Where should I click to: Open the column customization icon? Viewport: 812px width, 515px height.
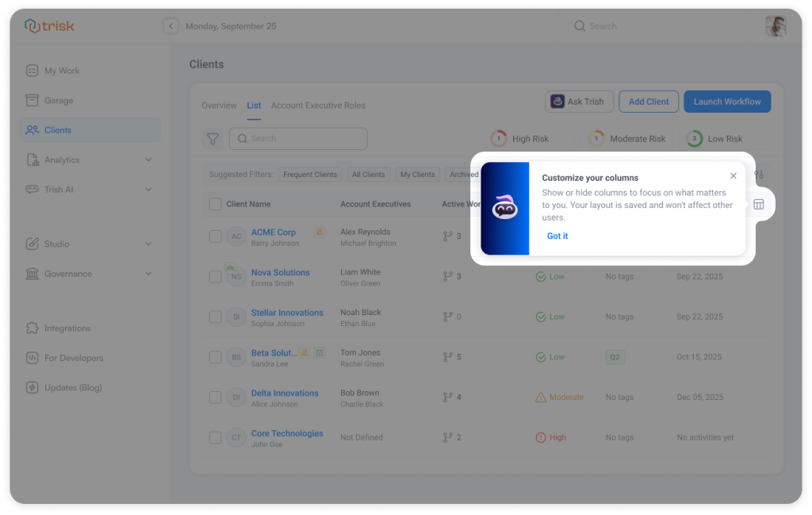758,204
